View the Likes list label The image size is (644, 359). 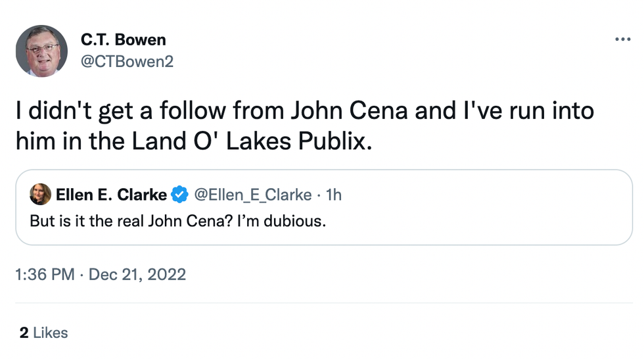tap(51, 333)
